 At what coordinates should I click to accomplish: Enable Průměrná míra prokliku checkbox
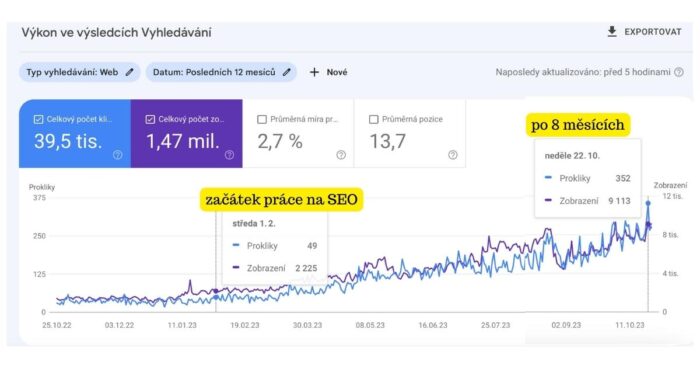(262, 119)
